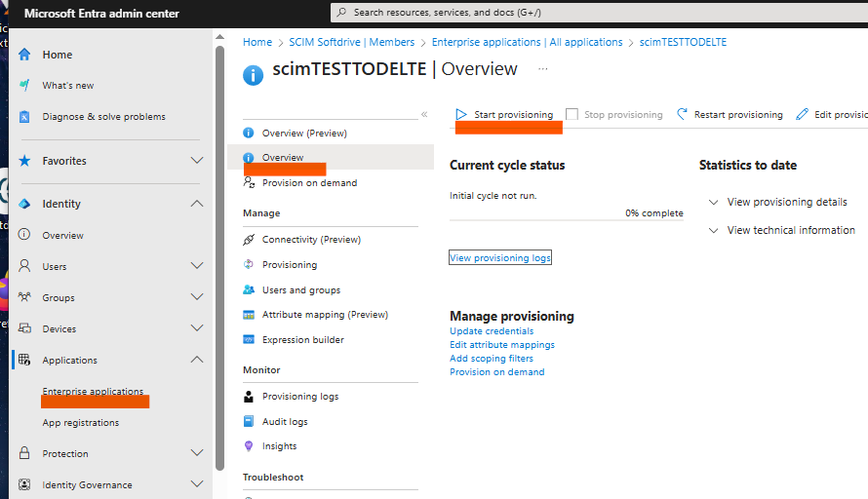The height and width of the screenshot is (499, 868).
Task: Open Audit logs under Monitor
Action: 285,422
